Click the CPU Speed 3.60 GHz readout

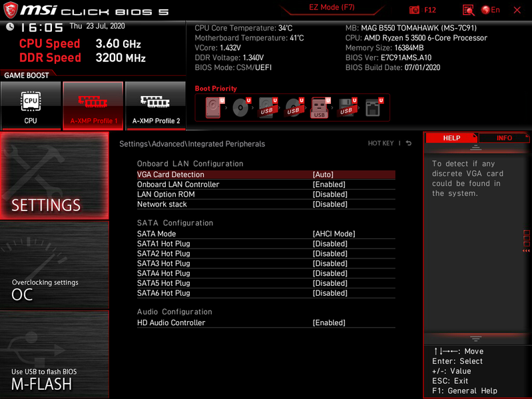click(80, 44)
